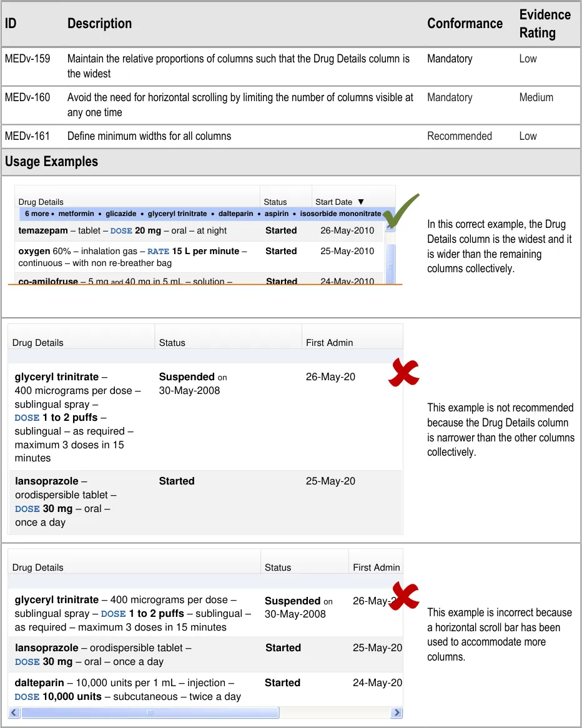Viewport: 582px width, 728px height.
Task: Click the MEDv-161 guideline ID
Action: [x=27, y=136]
